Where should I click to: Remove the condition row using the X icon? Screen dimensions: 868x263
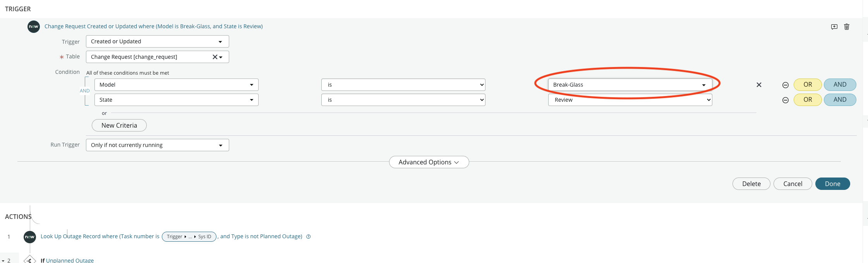click(x=759, y=85)
